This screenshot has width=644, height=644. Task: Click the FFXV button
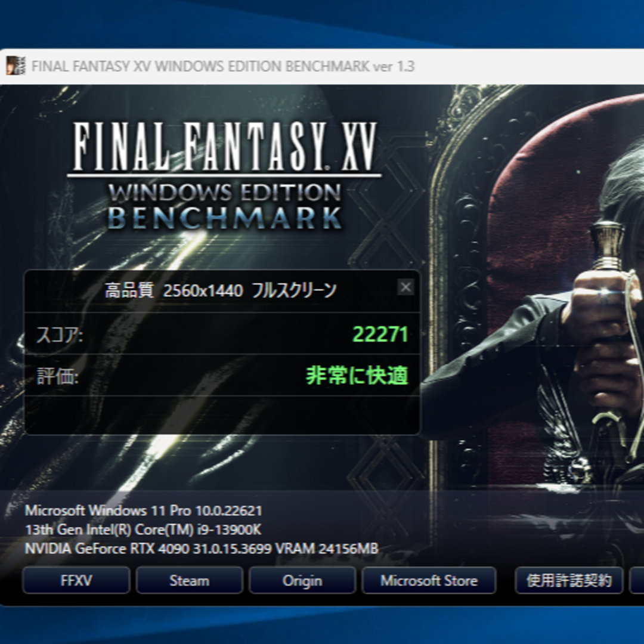tap(76, 580)
